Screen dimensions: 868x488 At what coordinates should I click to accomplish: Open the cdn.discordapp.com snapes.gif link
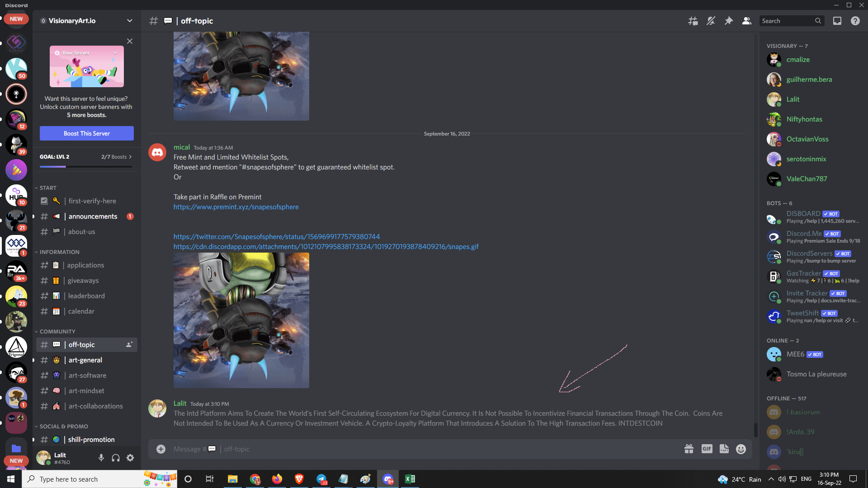pos(326,247)
